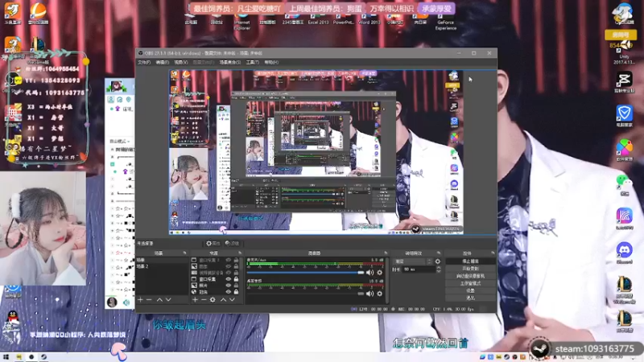
Task: Open Excel 2013 desktop shortcut
Action: (318, 19)
